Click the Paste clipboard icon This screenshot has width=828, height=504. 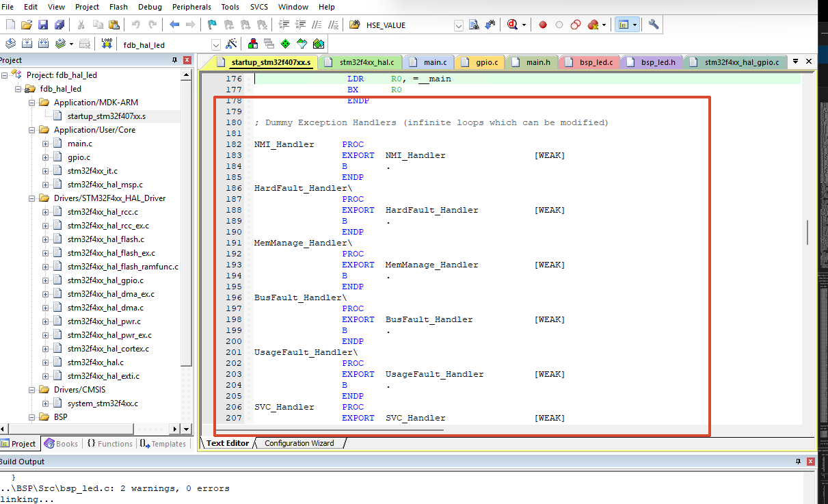(114, 25)
